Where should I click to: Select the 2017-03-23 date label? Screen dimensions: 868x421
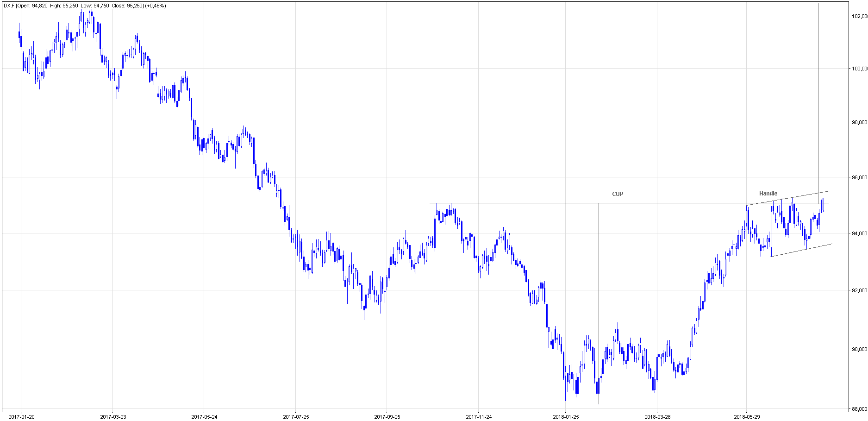click(113, 417)
